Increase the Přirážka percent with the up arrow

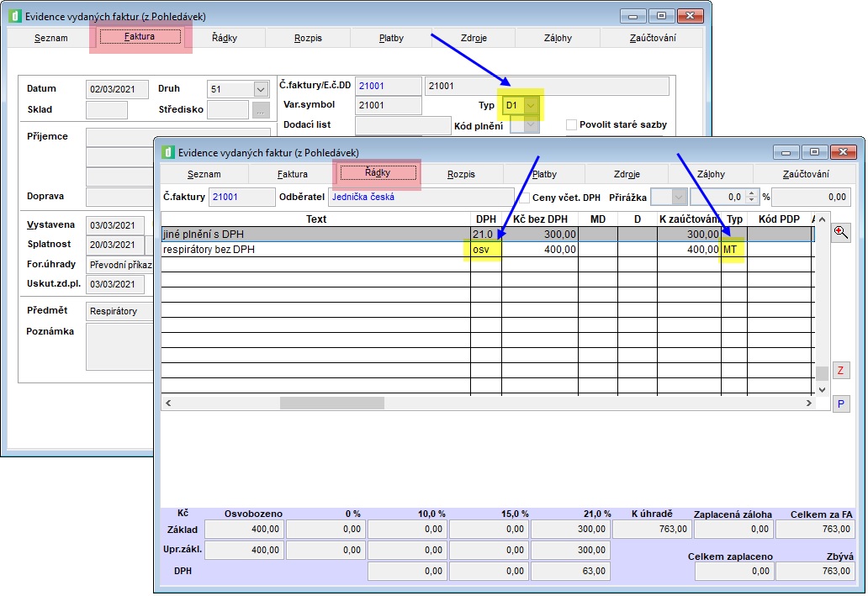tap(751, 193)
